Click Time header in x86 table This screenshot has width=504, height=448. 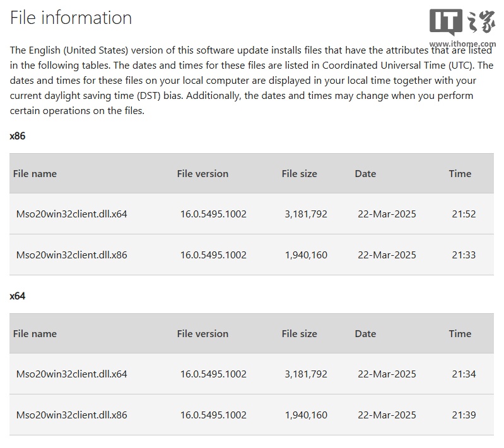(460, 174)
